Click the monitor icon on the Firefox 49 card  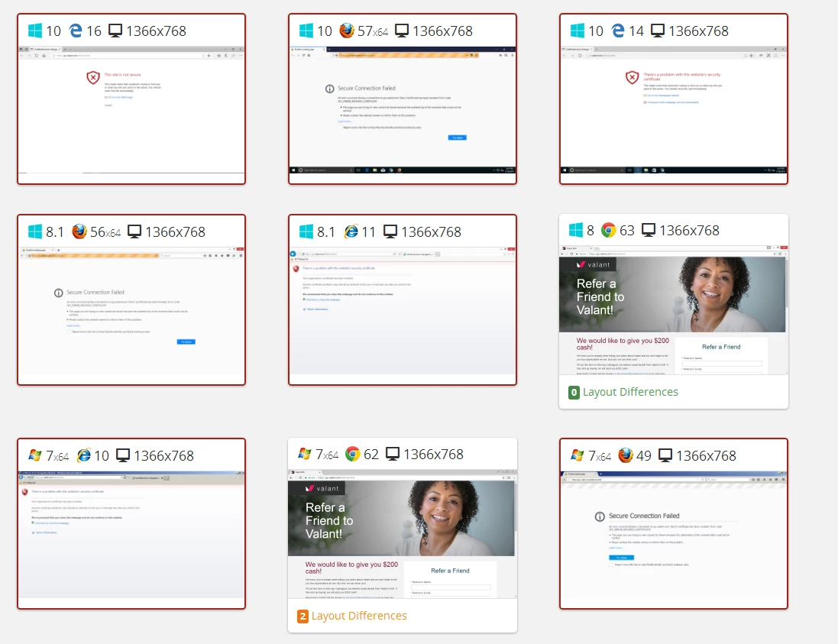665,455
